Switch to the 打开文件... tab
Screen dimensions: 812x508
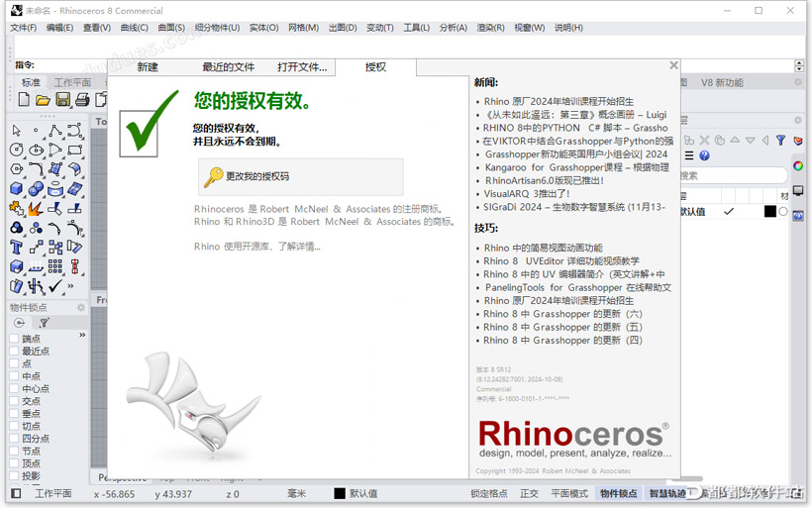tap(302, 66)
